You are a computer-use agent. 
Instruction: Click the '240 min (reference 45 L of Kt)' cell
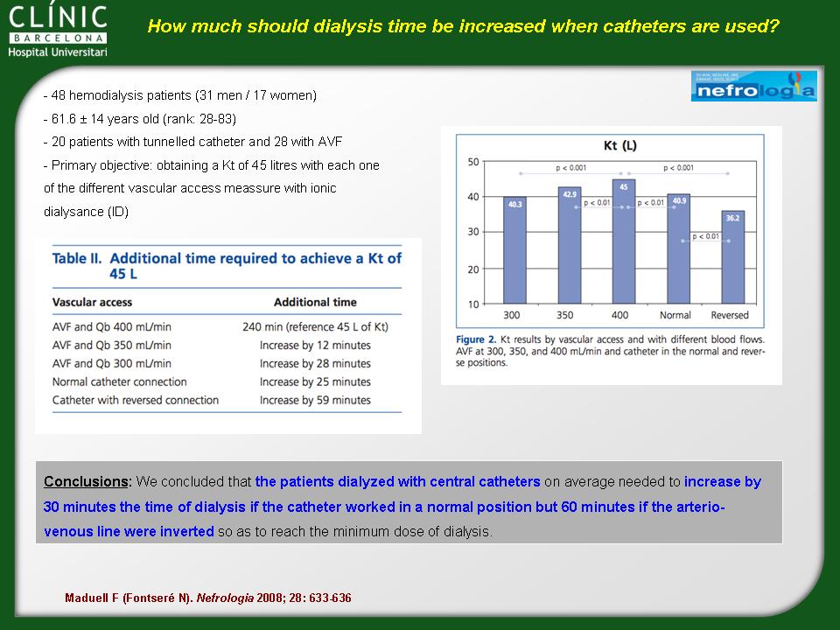pyautogui.click(x=315, y=326)
